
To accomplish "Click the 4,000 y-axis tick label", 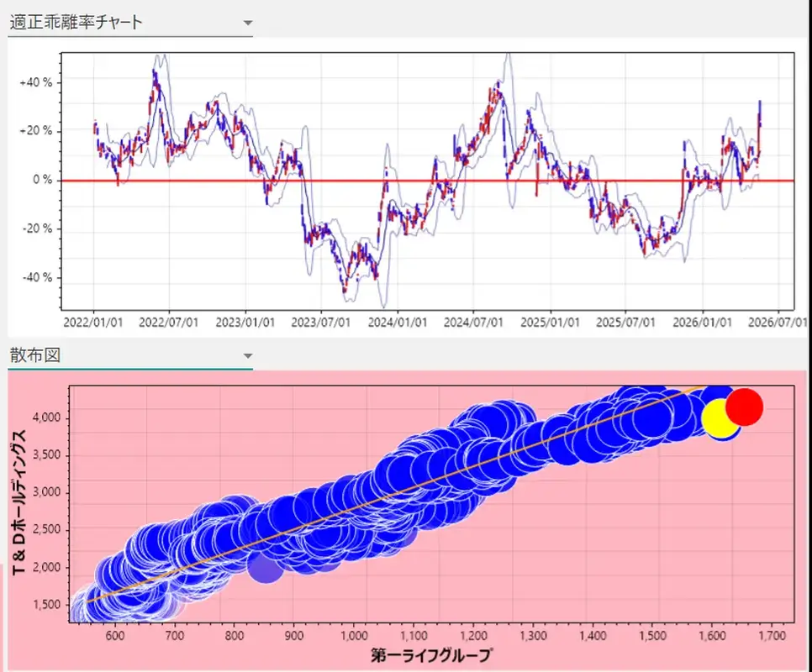I will point(46,417).
